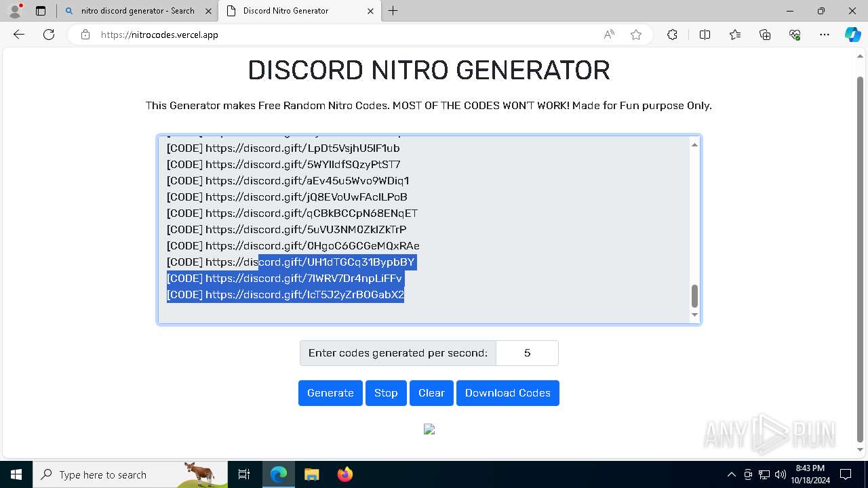Image resolution: width=868 pixels, height=488 pixels.
Task: Click highlighted code ending lcT5J2yZrBOGabX2
Action: [285, 294]
